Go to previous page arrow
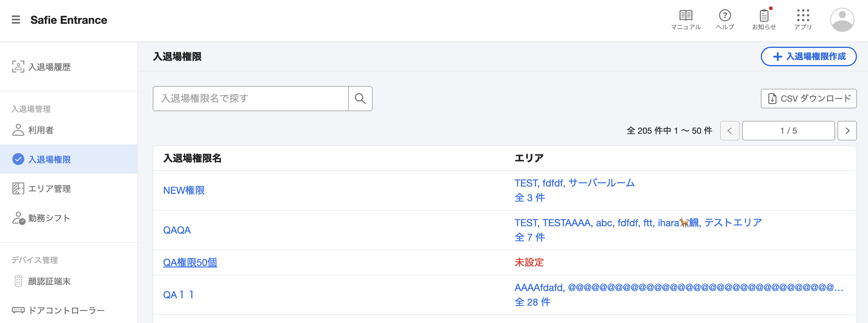This screenshot has height=323, width=868. point(730,131)
